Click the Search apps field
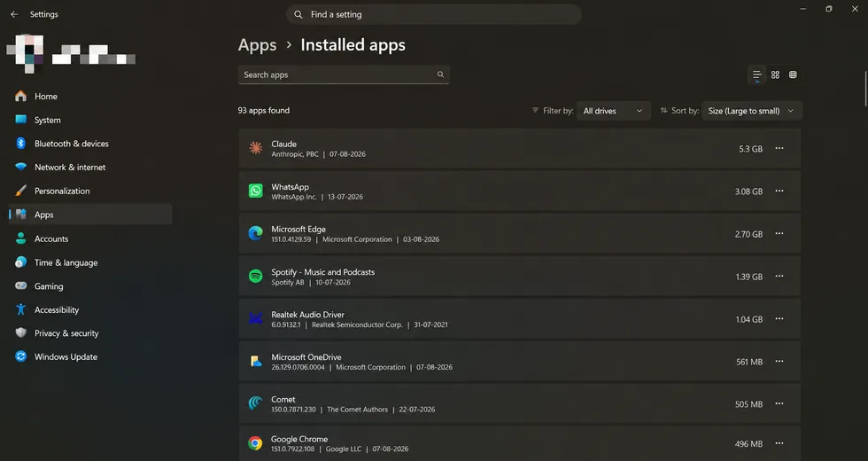This screenshot has width=868, height=461. [x=344, y=74]
